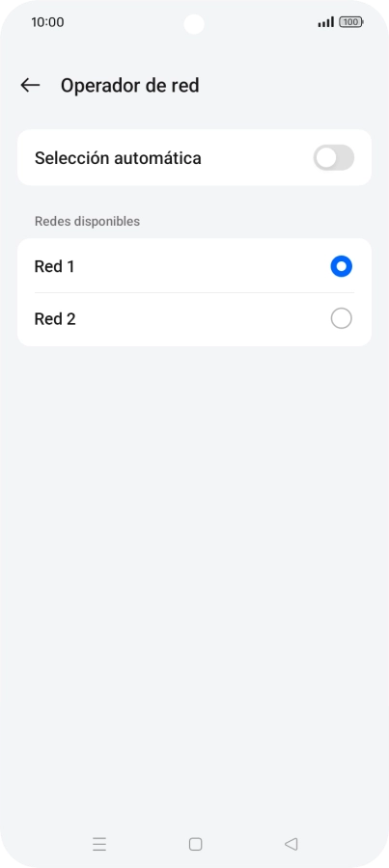Tap the divider between Red 1 and Red 2

coord(195,292)
